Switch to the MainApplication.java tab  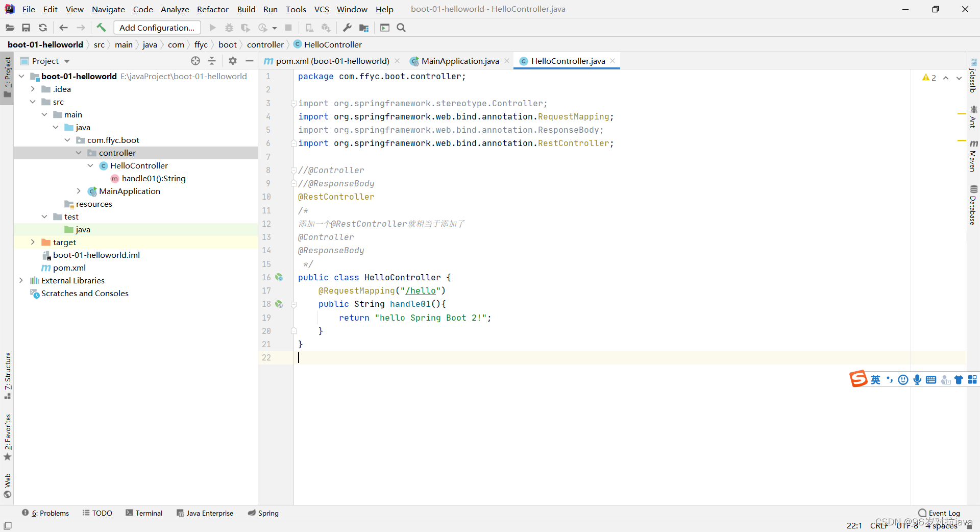point(460,61)
